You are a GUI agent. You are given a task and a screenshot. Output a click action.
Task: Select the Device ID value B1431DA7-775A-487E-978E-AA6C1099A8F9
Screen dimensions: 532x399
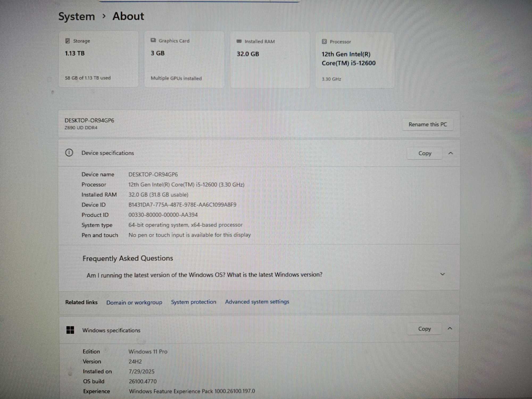pyautogui.click(x=182, y=205)
